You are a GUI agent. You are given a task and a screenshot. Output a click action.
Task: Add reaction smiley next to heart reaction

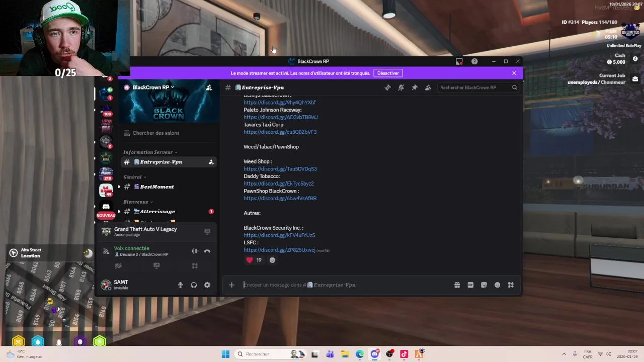(x=272, y=260)
